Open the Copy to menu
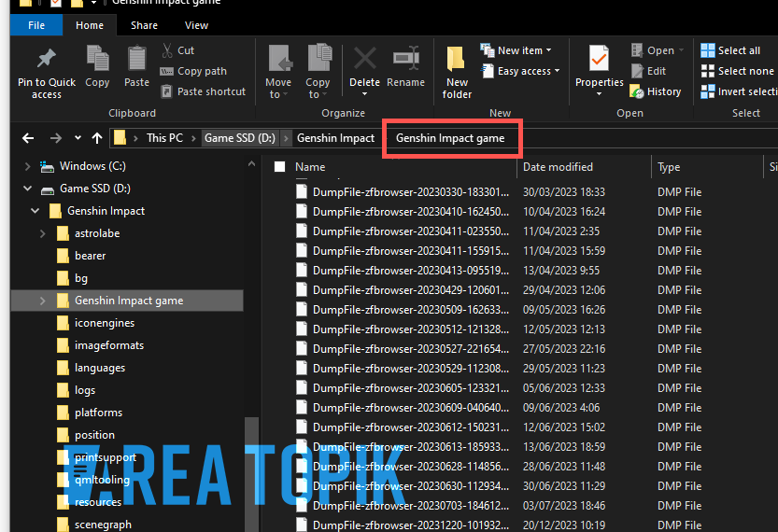Image resolution: width=778 pixels, height=532 pixels. pyautogui.click(x=318, y=72)
